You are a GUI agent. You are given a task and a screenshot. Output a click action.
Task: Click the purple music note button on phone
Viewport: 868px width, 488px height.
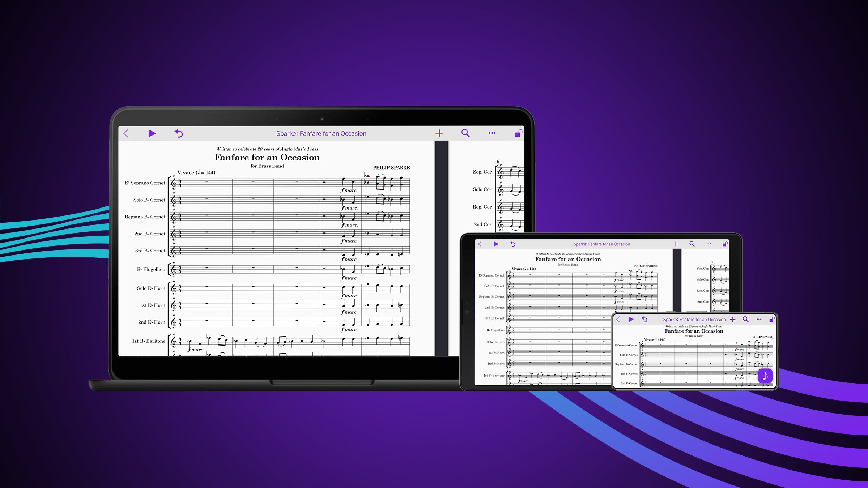pyautogui.click(x=765, y=376)
